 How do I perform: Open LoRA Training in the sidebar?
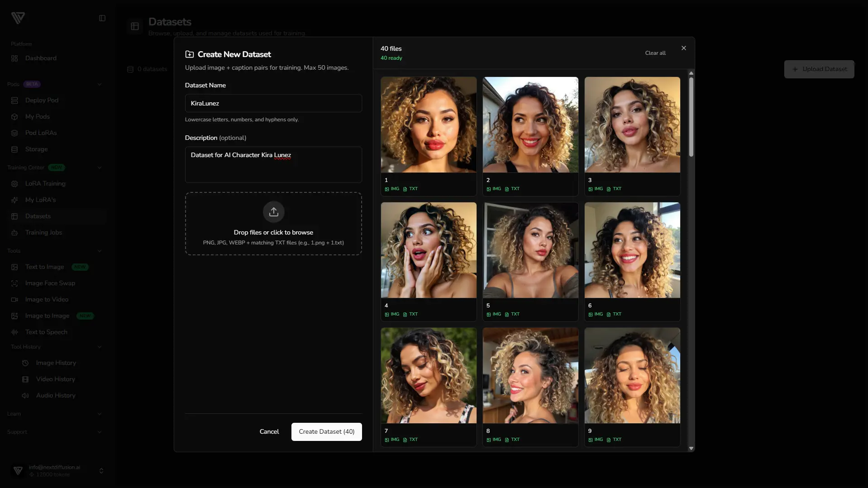point(45,184)
